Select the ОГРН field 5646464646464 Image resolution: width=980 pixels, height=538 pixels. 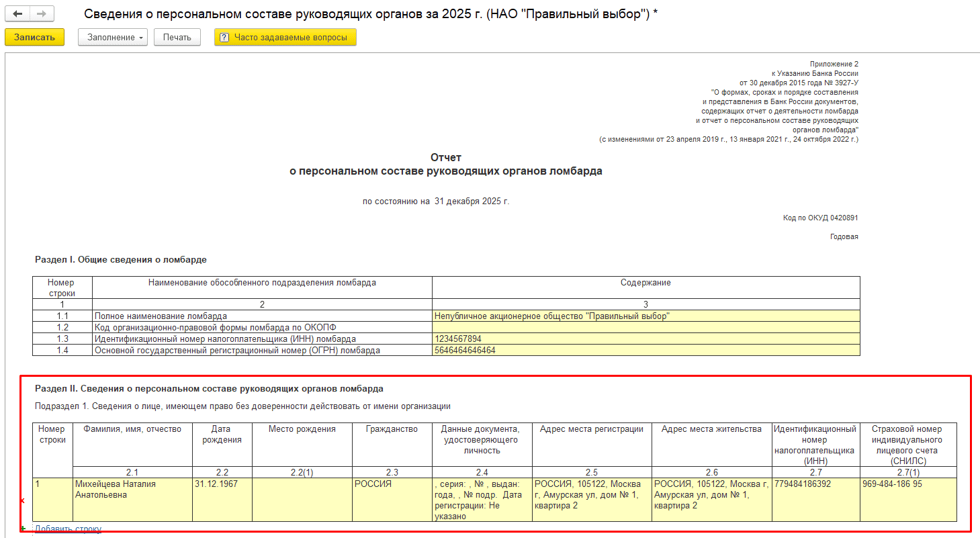click(x=645, y=350)
